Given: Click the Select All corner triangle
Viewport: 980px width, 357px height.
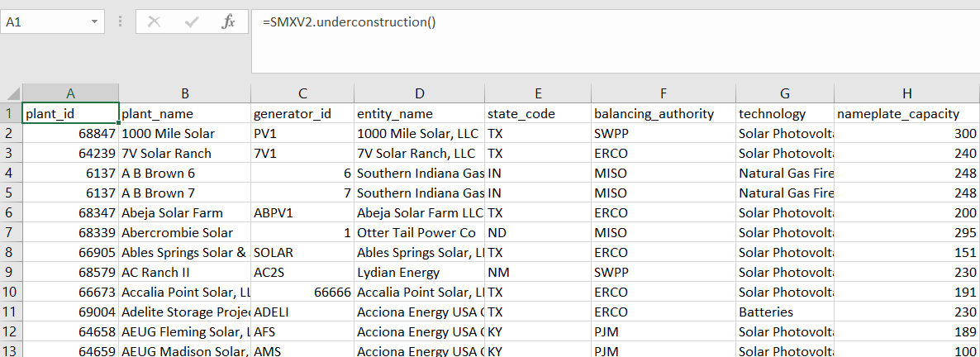Looking at the screenshot, I should pos(12,93).
